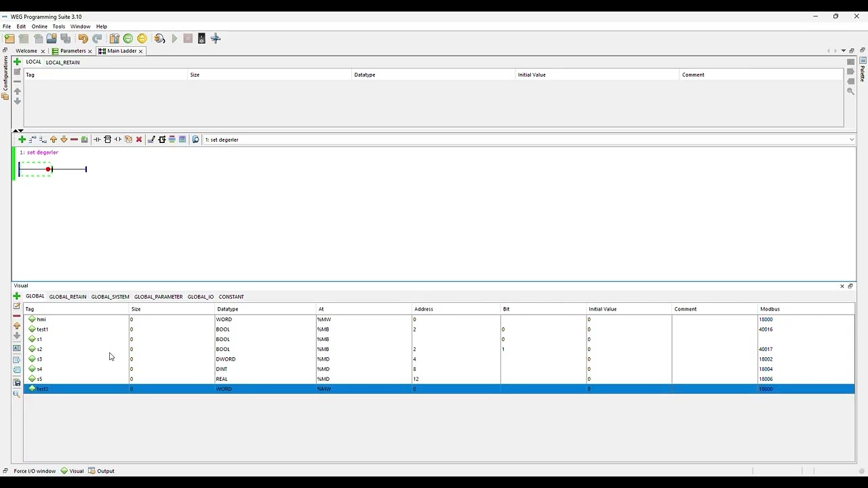Switch to the GLOBAL_PARAMETER tab
The height and width of the screenshot is (488, 868).
[x=158, y=297]
